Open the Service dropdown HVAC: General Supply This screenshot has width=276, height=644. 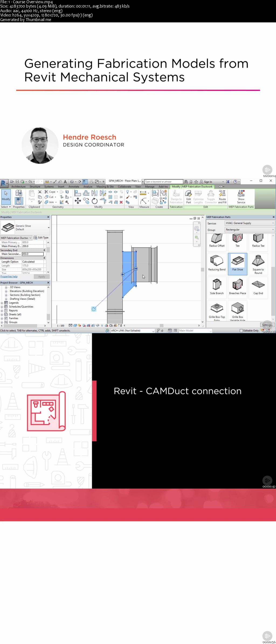click(x=250, y=223)
